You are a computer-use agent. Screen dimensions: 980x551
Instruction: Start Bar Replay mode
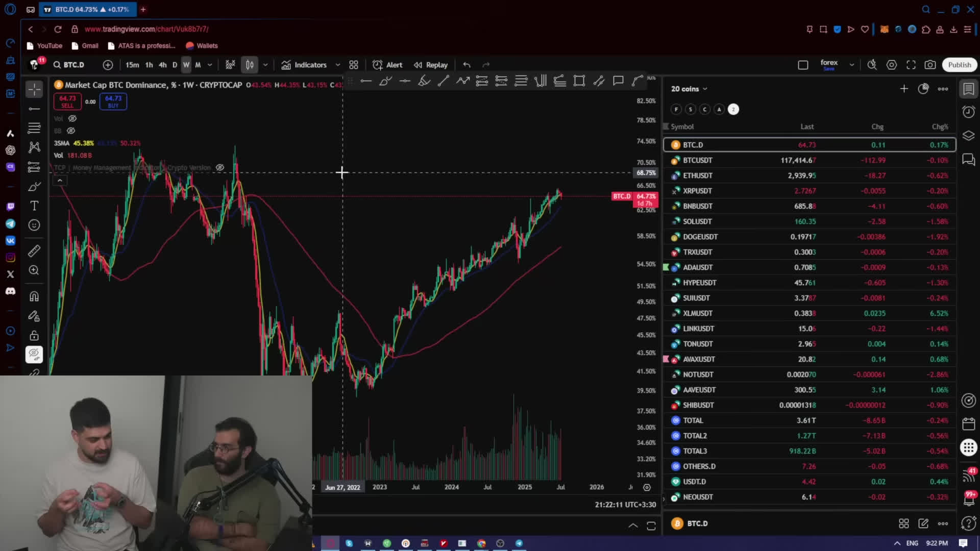[430, 65]
